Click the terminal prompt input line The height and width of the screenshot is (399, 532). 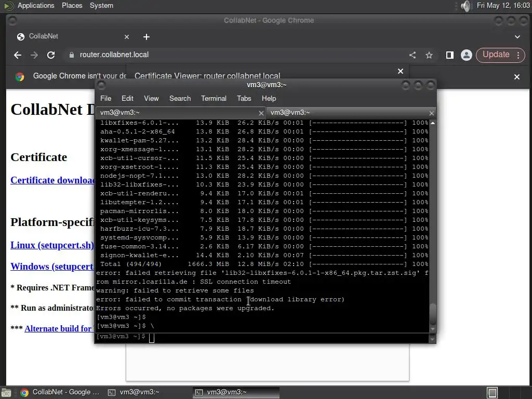(261, 337)
